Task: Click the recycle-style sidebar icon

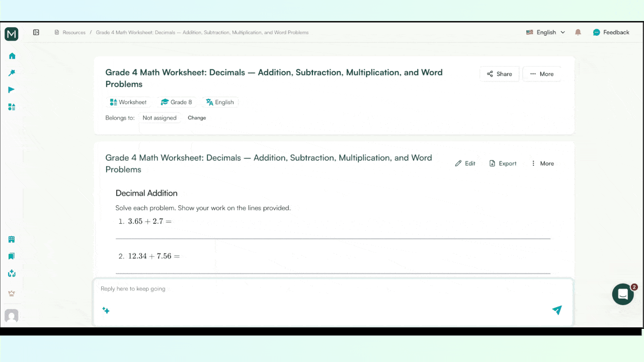Action: tap(12, 274)
